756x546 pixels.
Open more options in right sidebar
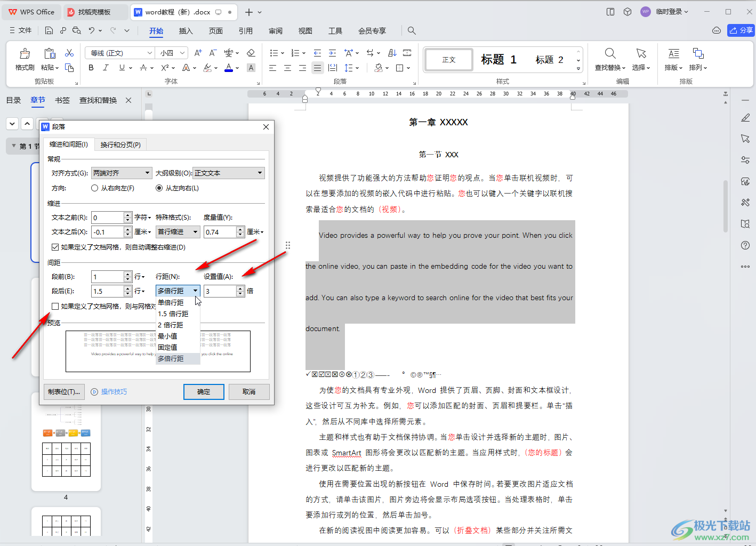(x=745, y=267)
